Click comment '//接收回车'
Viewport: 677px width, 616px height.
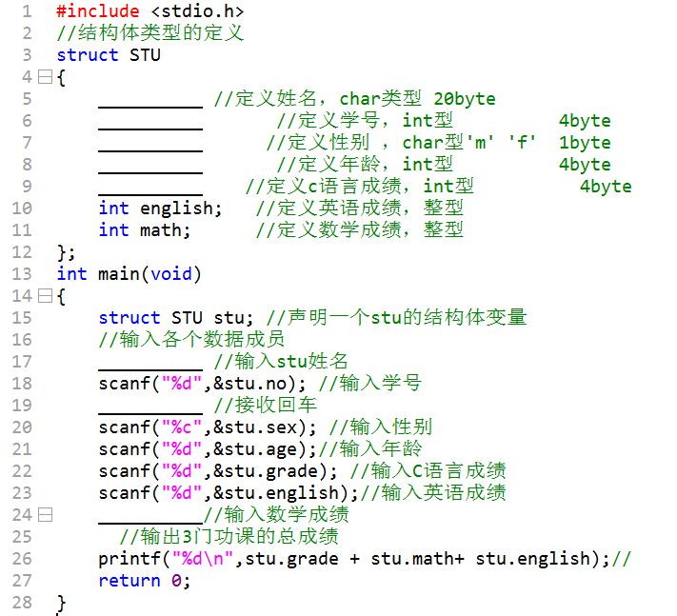coord(266,406)
